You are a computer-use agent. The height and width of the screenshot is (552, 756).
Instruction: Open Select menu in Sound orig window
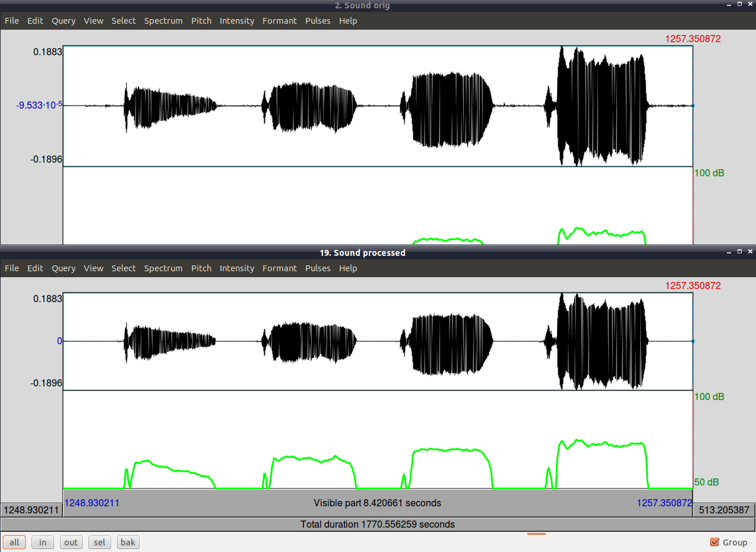point(124,21)
